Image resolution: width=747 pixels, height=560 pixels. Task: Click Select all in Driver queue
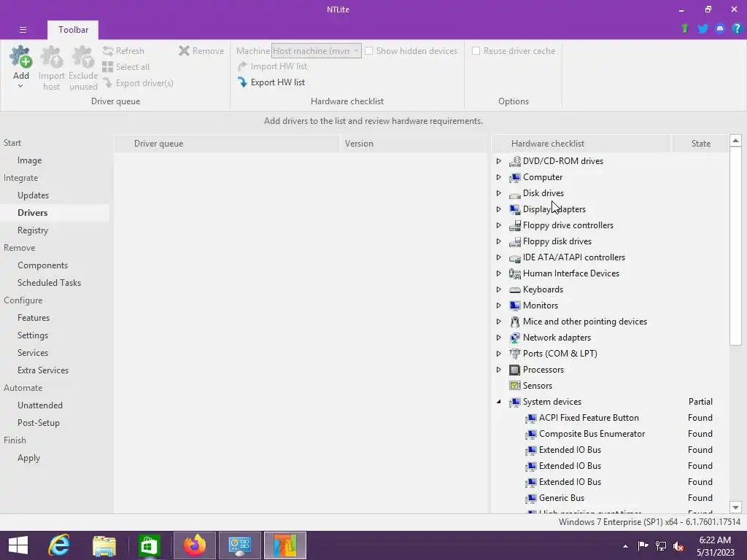[125, 66]
